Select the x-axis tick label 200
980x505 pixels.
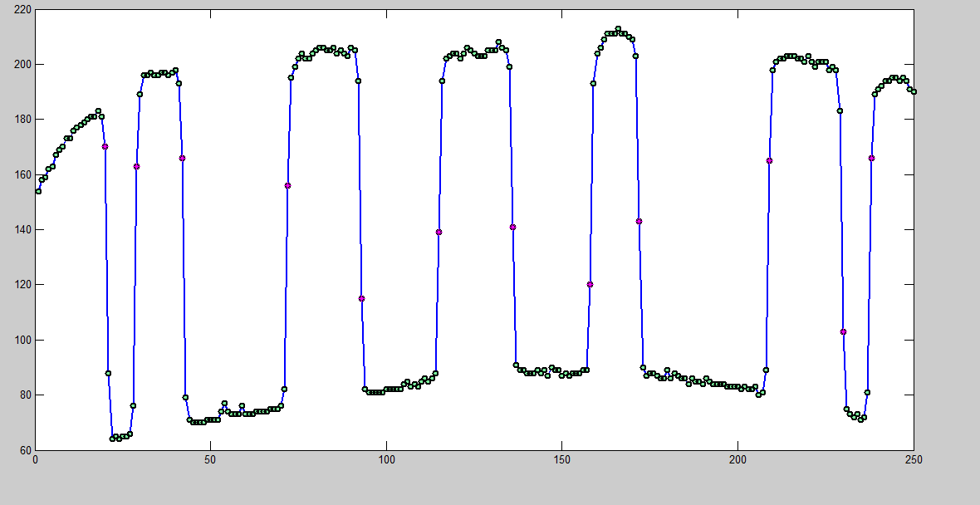pos(737,458)
